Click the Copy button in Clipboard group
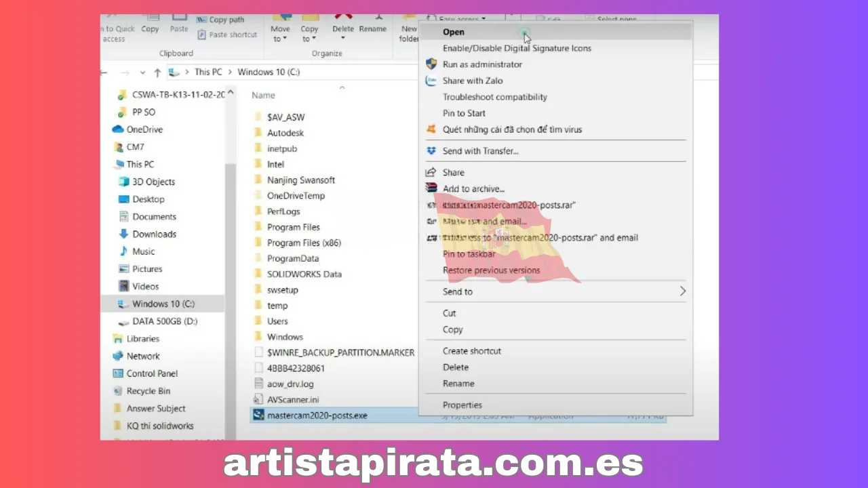The width and height of the screenshot is (868, 488). 150,24
